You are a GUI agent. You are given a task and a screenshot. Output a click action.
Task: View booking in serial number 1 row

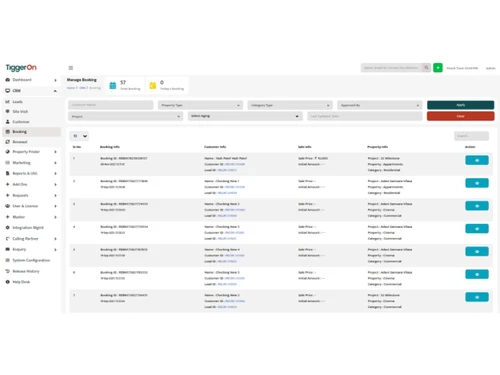pyautogui.click(x=477, y=160)
